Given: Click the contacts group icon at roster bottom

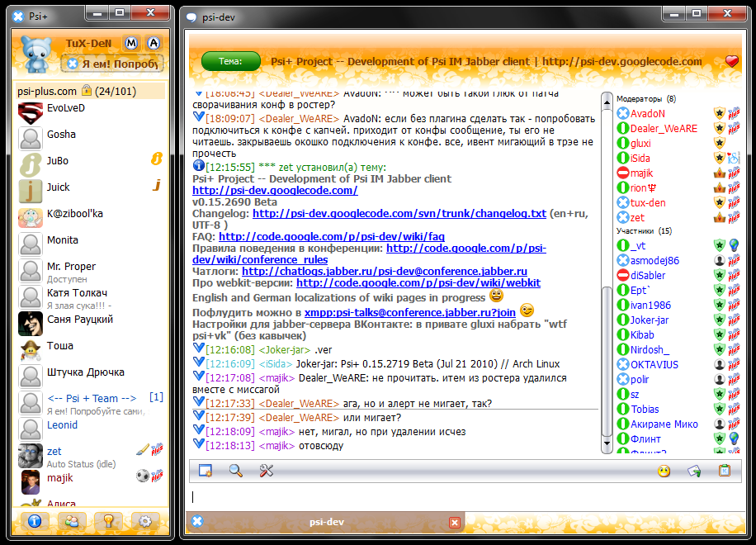Looking at the screenshot, I should click(x=71, y=522).
